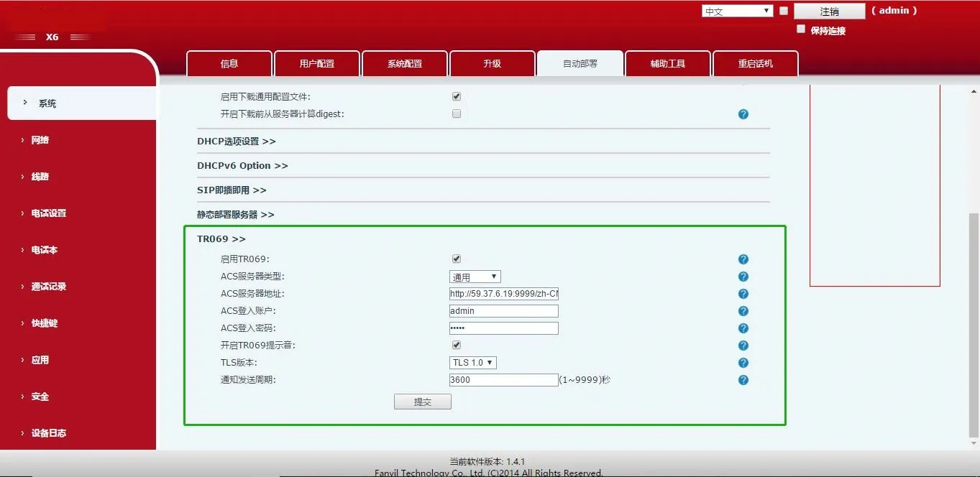
Task: Open the ACS服务器类型 dropdown
Action: pos(475,277)
